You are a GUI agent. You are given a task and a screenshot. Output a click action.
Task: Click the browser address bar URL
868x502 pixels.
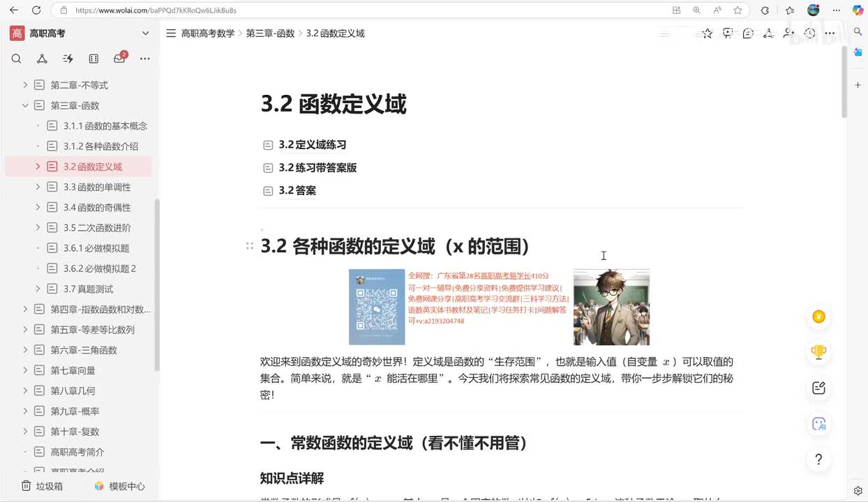(x=156, y=10)
